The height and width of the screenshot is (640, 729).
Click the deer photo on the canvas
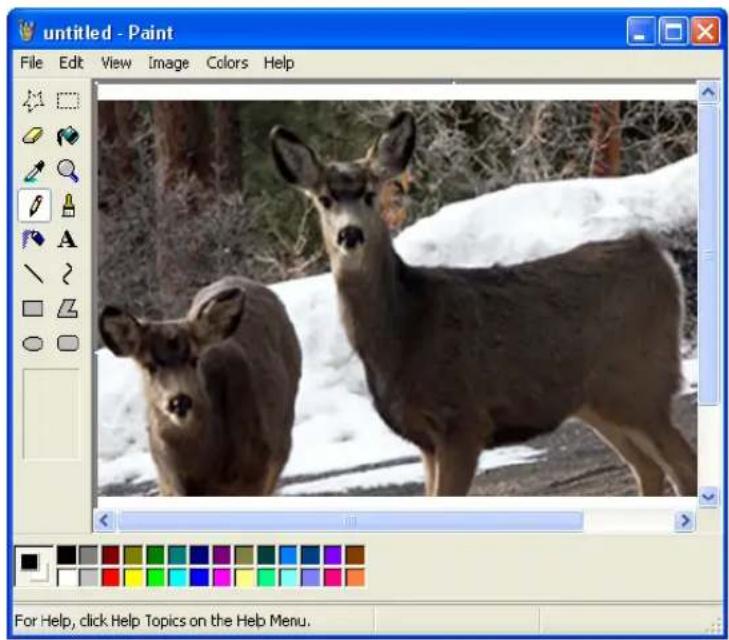[x=397, y=298]
